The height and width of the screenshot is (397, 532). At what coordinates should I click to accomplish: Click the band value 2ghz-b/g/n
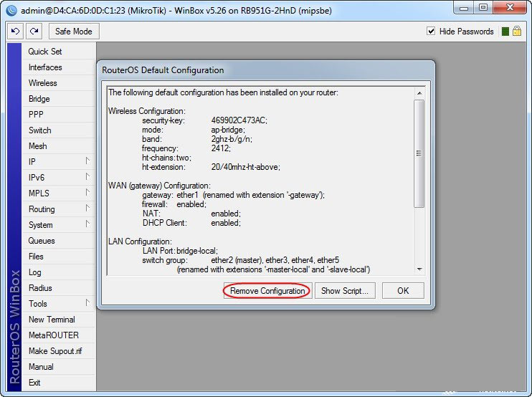pyautogui.click(x=232, y=139)
